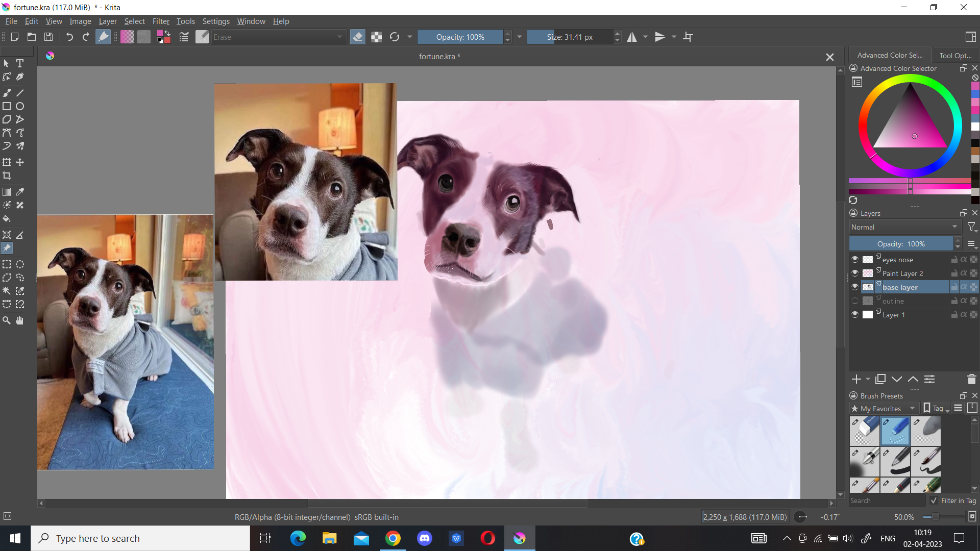Select the Ellipse shape tool
Screen dimensions: 980x551
click(20, 106)
